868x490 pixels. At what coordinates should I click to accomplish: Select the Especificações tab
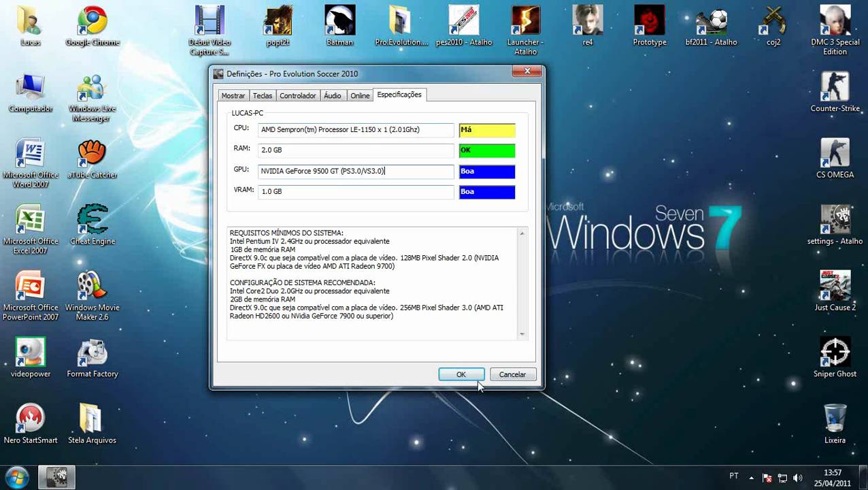pyautogui.click(x=399, y=95)
